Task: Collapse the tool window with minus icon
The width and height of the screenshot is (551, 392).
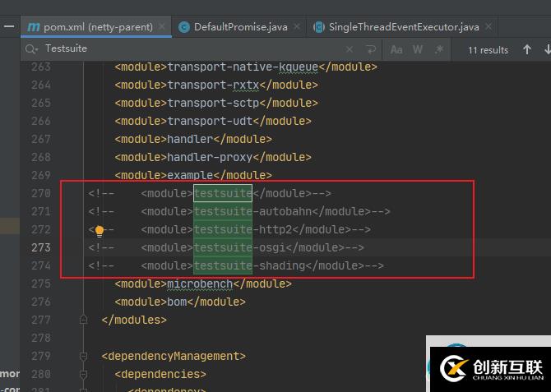Action: pyautogui.click(x=9, y=26)
